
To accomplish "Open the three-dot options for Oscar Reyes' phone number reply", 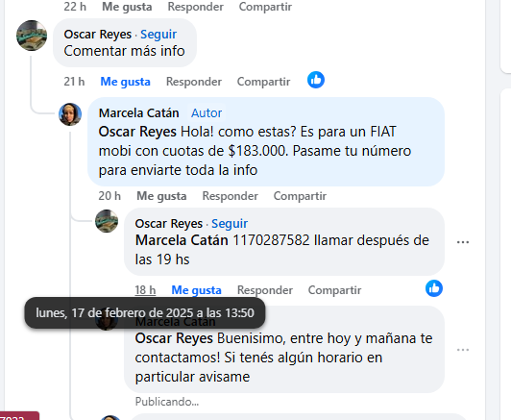I will [x=463, y=242].
